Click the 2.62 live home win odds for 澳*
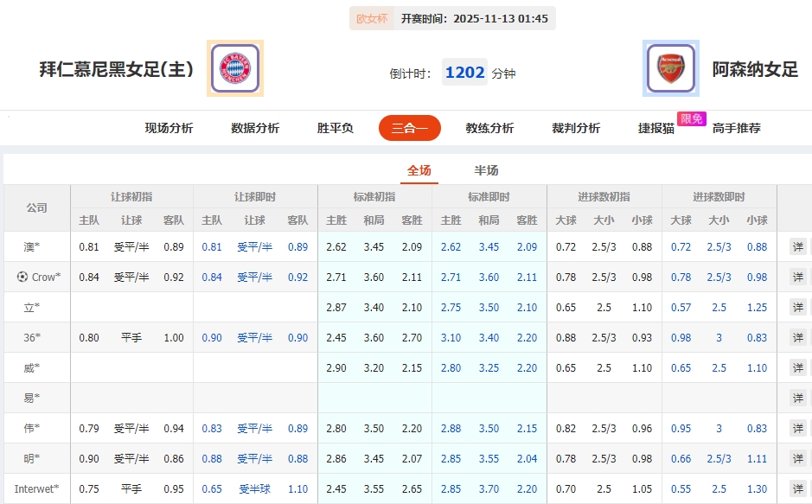This screenshot has width=812, height=504. tap(451, 246)
